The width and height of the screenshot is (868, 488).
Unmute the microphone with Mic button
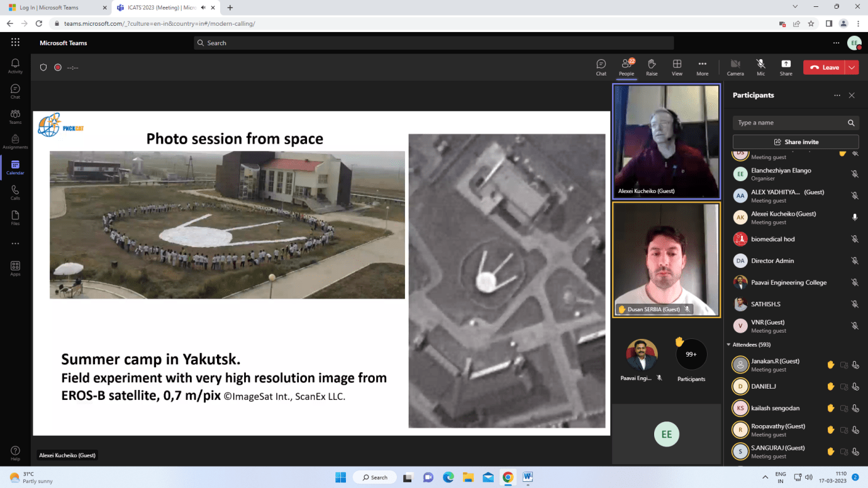(760, 67)
